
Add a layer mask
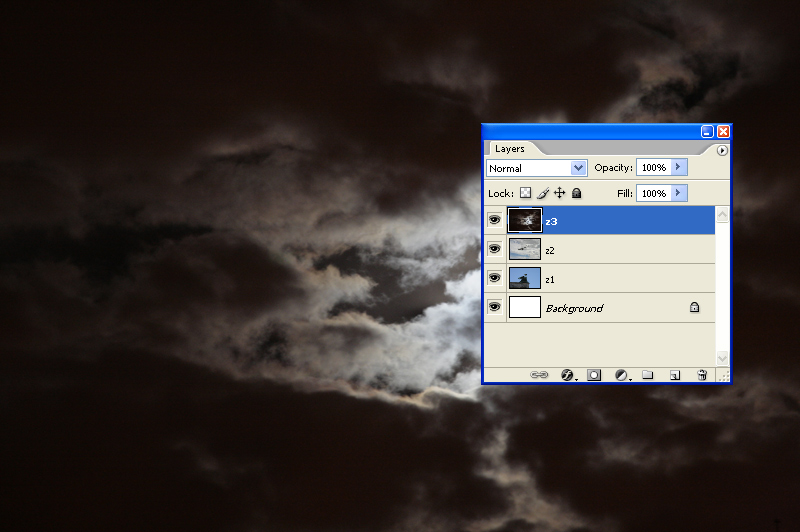click(x=594, y=375)
